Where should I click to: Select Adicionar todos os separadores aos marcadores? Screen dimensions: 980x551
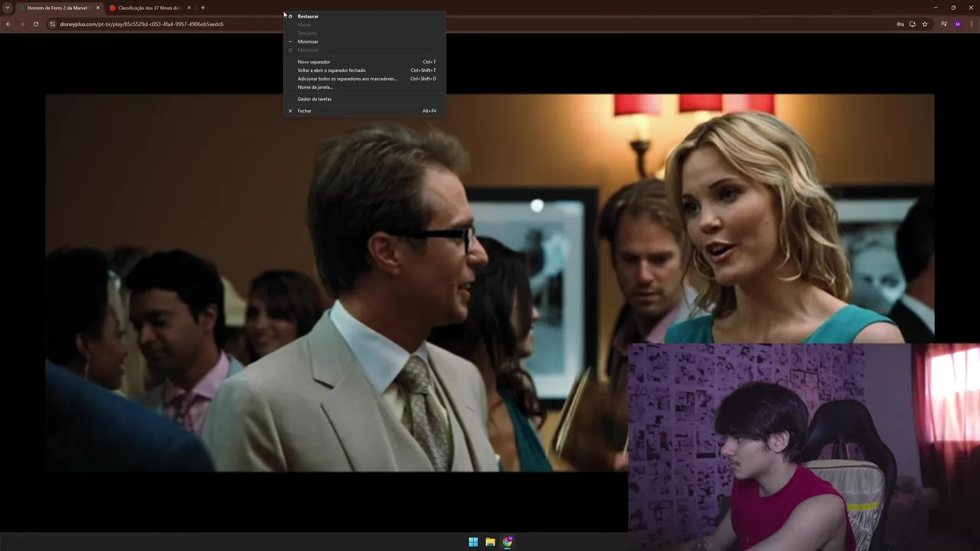coord(364,79)
